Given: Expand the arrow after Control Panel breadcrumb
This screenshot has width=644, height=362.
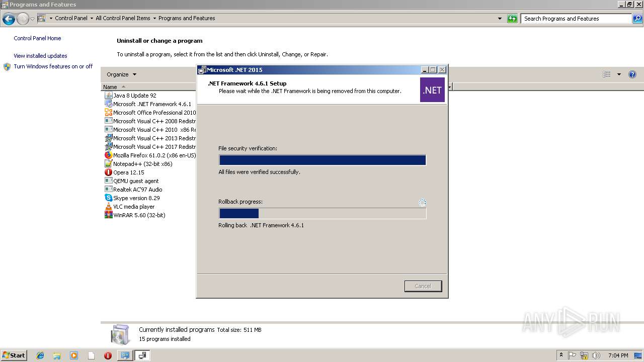Looking at the screenshot, I should pyautogui.click(x=92, y=19).
